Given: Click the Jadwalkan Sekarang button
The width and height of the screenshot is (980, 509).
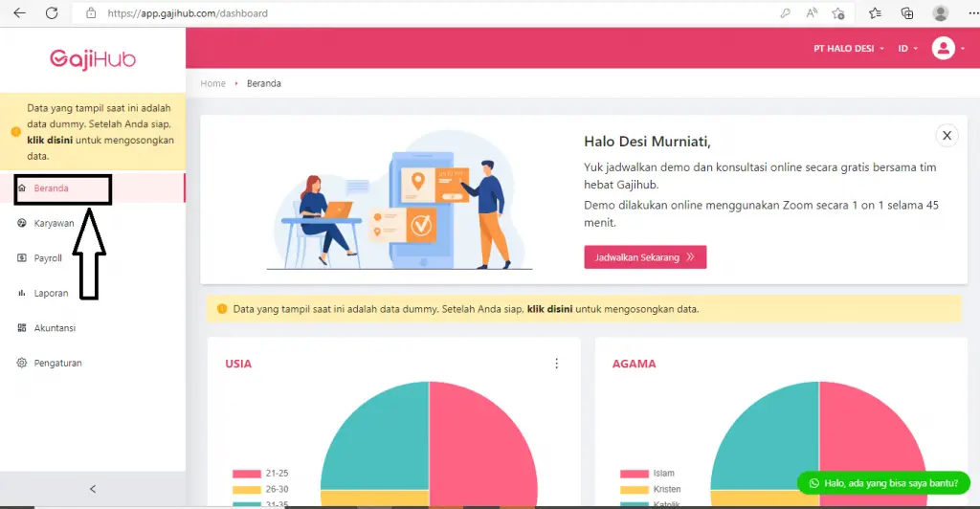Looking at the screenshot, I should tap(645, 257).
